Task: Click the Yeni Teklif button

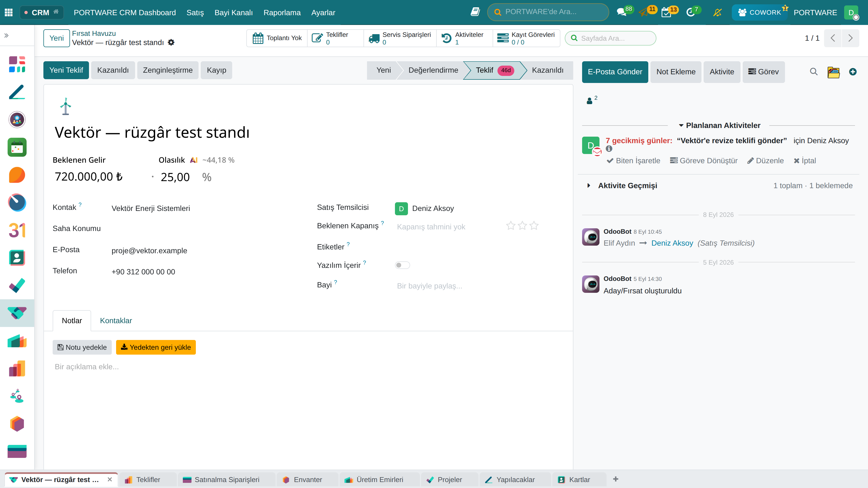Action: click(66, 70)
